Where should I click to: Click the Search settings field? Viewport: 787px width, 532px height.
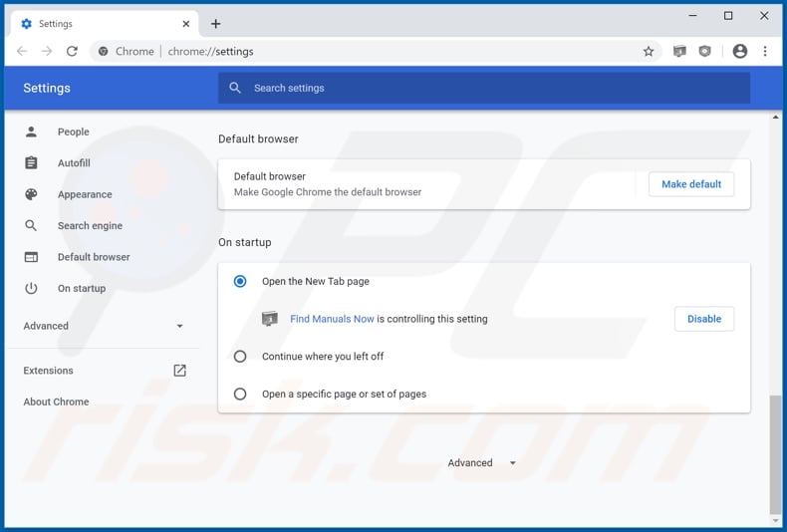(484, 88)
